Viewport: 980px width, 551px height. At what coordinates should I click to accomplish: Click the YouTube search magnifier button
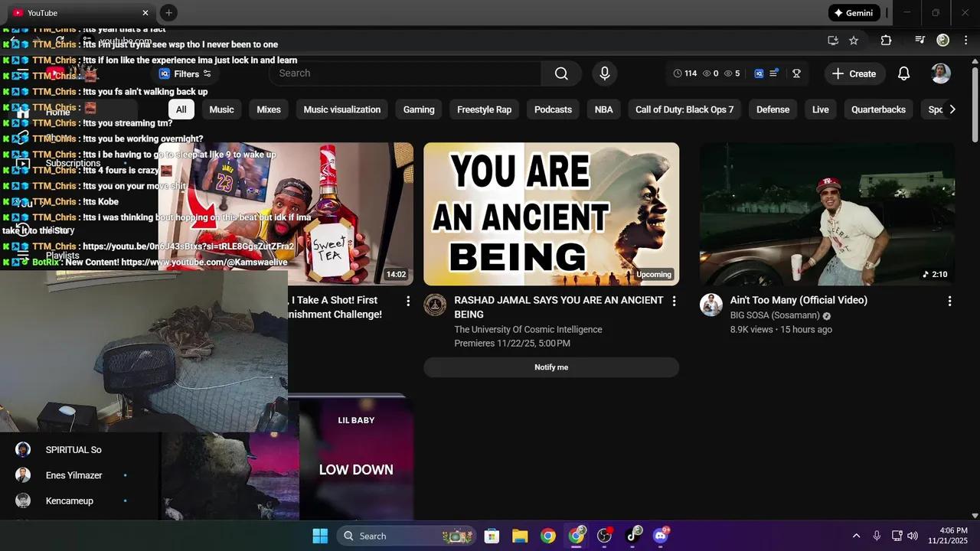(x=561, y=73)
